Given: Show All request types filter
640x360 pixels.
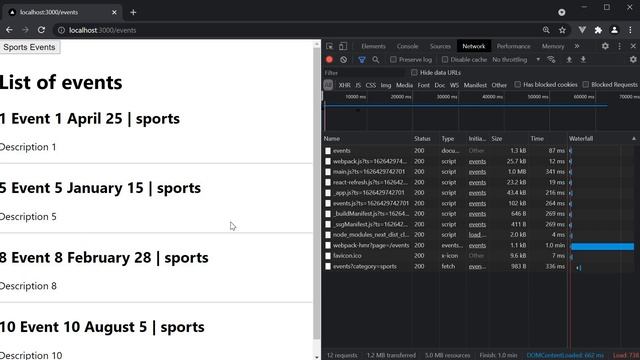Looking at the screenshot, I should click(x=328, y=85).
